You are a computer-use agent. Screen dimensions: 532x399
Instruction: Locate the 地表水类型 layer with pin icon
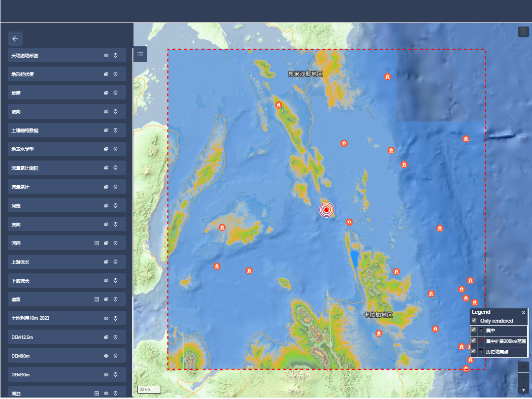pyautogui.click(x=115, y=149)
